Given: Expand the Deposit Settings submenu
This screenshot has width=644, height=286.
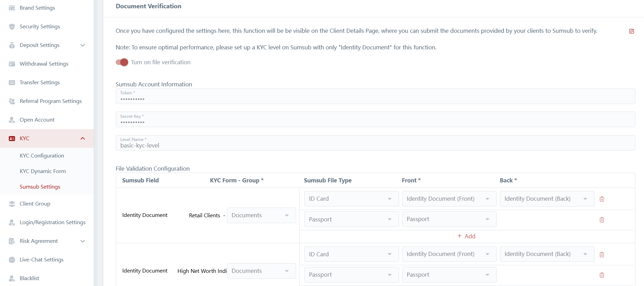Looking at the screenshot, I should pos(83,45).
